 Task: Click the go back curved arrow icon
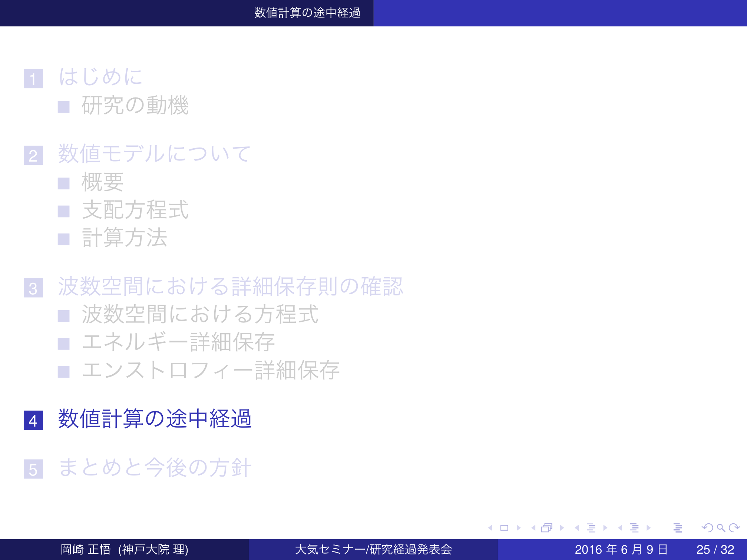coord(707,528)
